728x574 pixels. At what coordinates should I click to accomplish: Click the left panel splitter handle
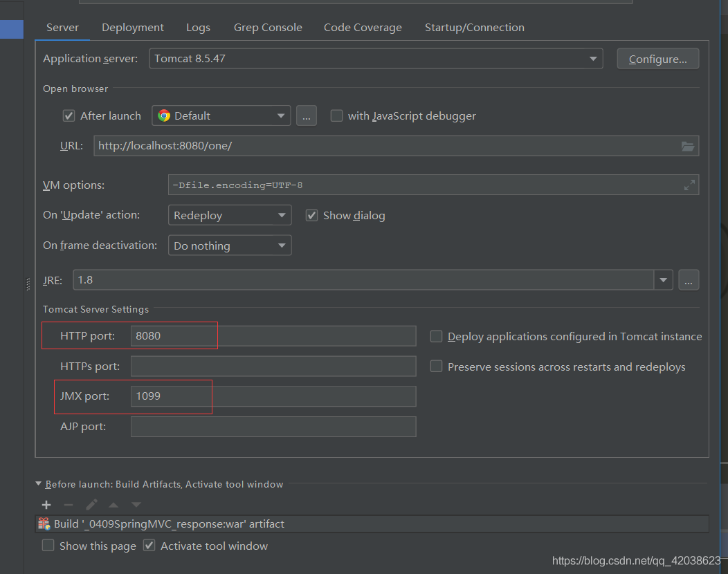click(x=28, y=284)
